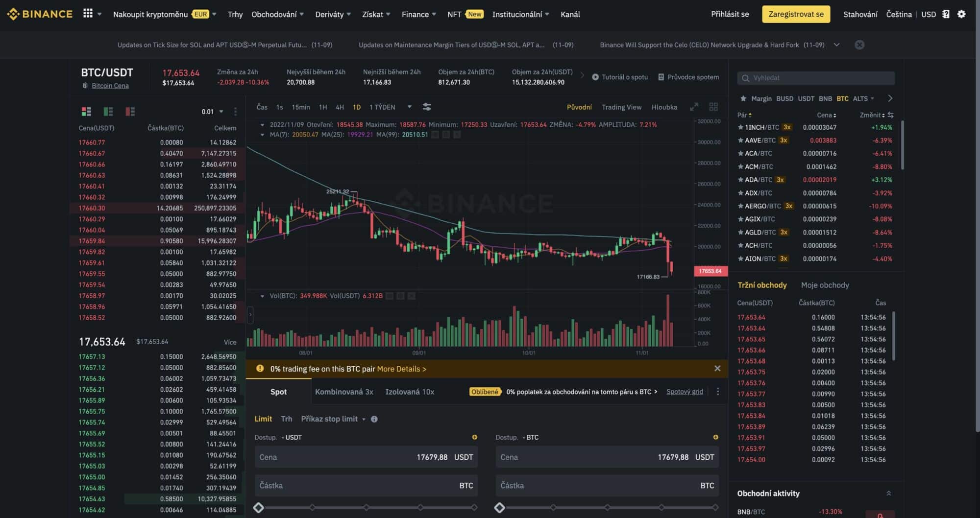Viewport: 980px width, 518px height.
Task: Open the multi-chart grid layout
Action: pos(713,107)
